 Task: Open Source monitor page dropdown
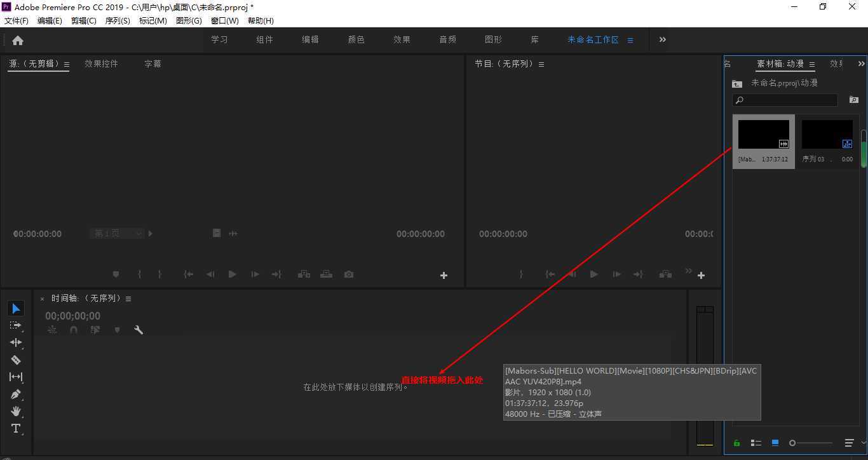click(117, 234)
